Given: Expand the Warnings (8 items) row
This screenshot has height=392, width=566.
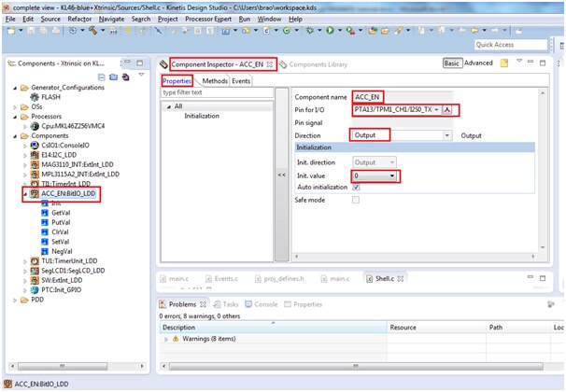Looking at the screenshot, I should point(166,340).
